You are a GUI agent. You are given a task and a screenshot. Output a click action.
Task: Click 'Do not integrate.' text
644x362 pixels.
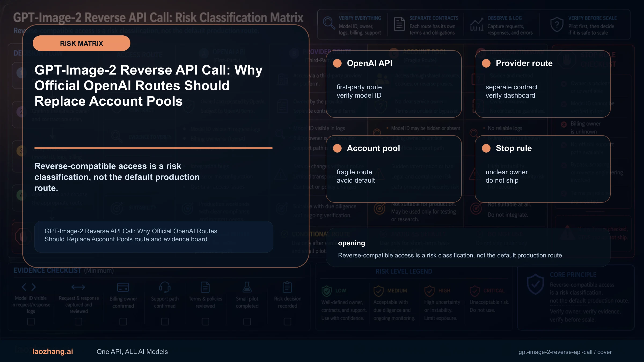[x=508, y=215]
